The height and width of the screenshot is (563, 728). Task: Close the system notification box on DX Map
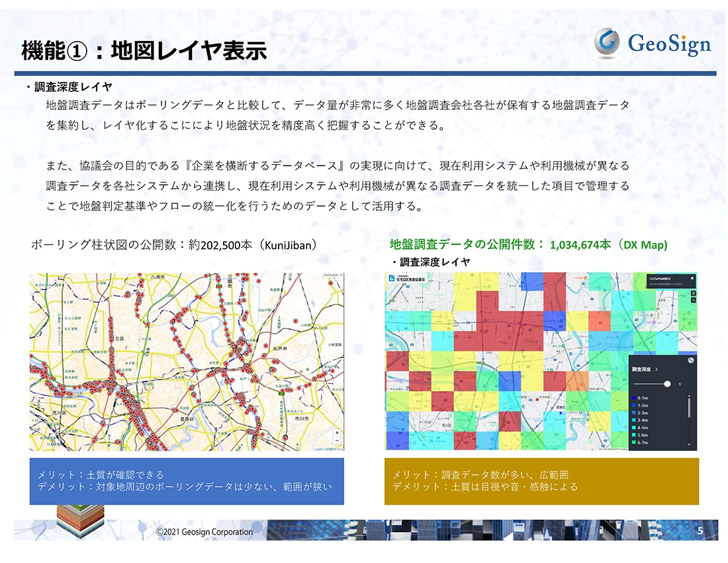point(692,278)
